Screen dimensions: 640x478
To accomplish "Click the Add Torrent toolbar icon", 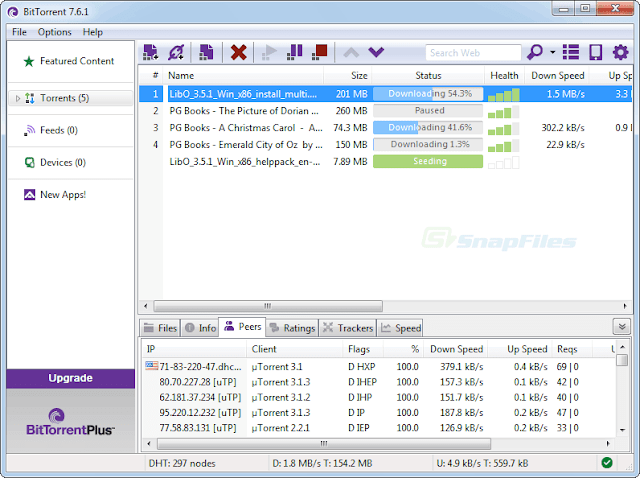I will click(x=151, y=52).
